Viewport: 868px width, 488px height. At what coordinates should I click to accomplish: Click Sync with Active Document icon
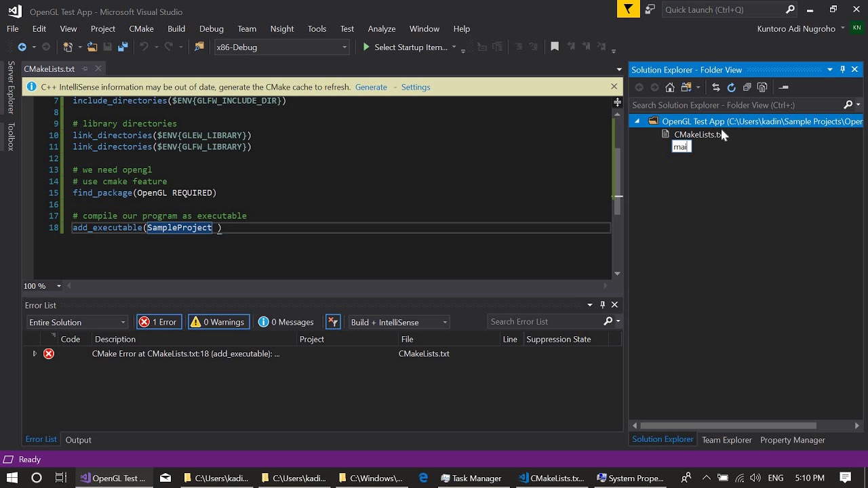(715, 87)
